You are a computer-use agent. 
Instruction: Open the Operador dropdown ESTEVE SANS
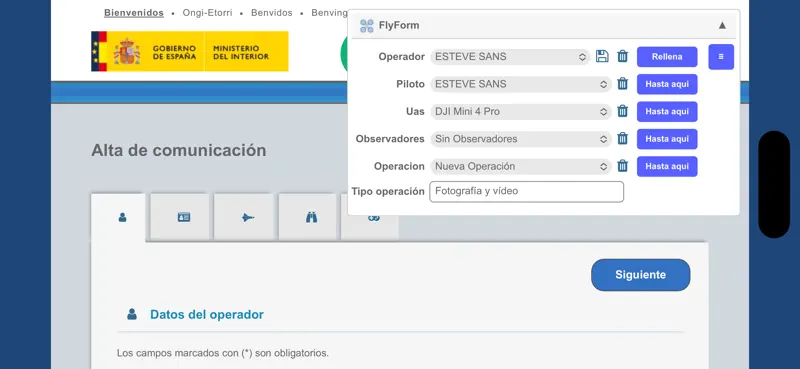coord(510,57)
